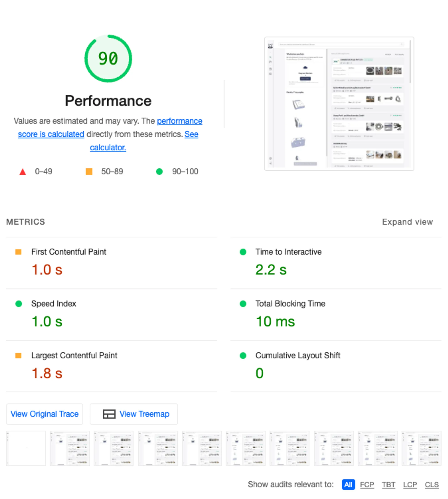Click the treemap icon beside View Treemap
Viewport: 448px width, 499px height.
click(x=109, y=414)
